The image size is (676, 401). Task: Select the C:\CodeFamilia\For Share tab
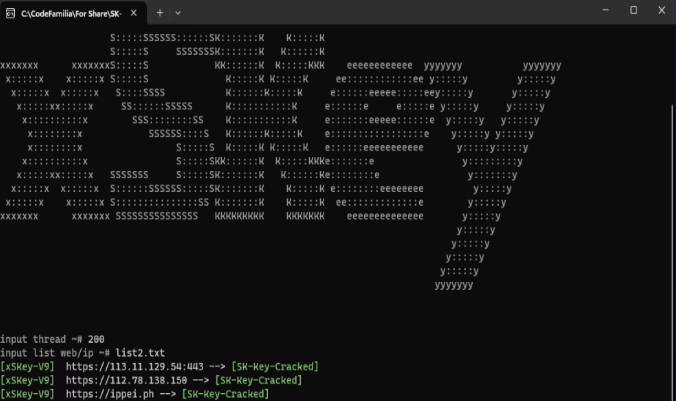tap(73, 13)
